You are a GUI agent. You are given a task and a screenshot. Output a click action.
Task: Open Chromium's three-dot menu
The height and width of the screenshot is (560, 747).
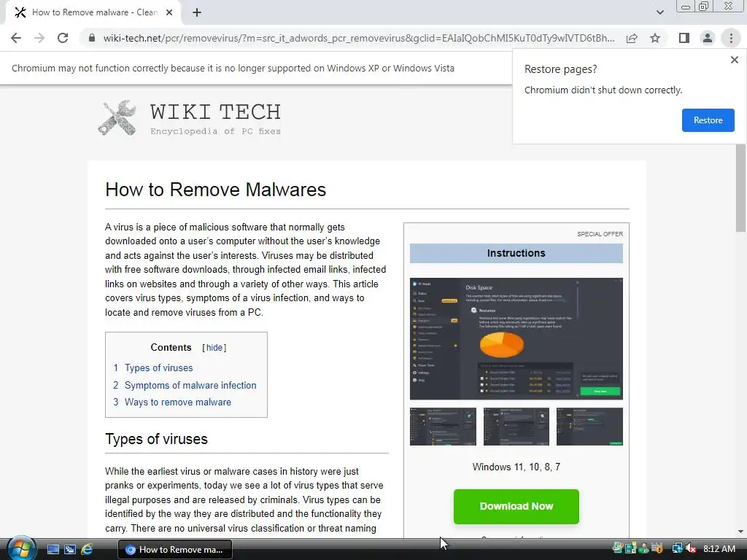(x=731, y=38)
